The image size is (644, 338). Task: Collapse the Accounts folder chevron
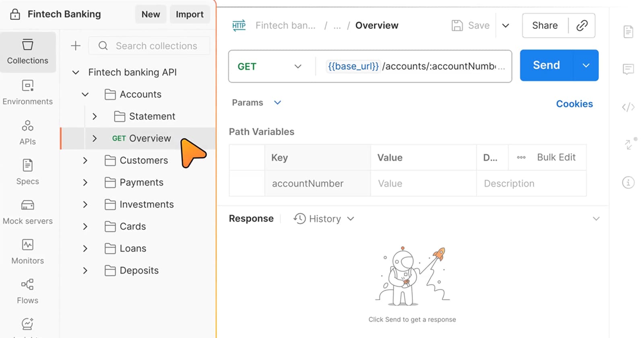pos(85,95)
